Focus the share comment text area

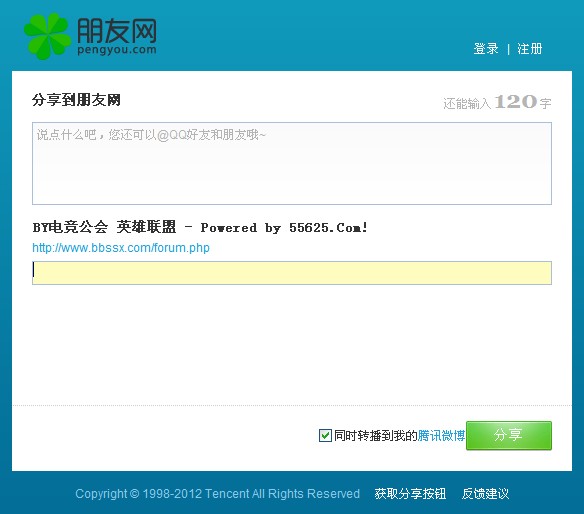(x=292, y=163)
